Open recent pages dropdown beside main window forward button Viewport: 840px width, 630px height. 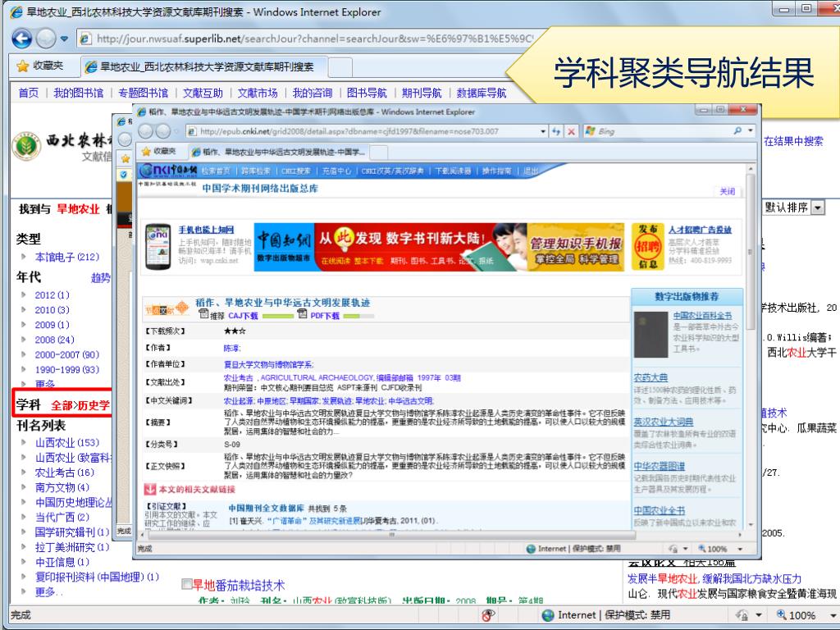tap(64, 39)
